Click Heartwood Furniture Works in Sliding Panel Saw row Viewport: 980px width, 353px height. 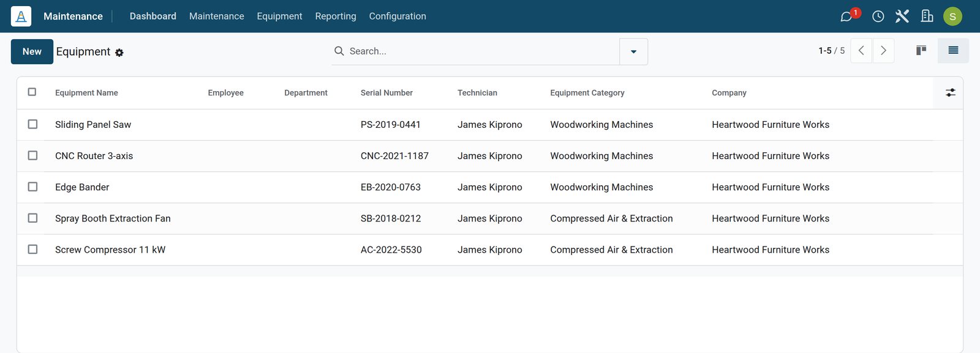(771, 125)
